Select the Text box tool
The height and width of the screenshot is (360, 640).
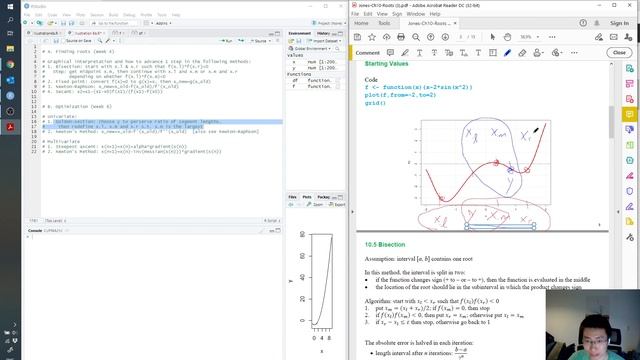(493, 53)
